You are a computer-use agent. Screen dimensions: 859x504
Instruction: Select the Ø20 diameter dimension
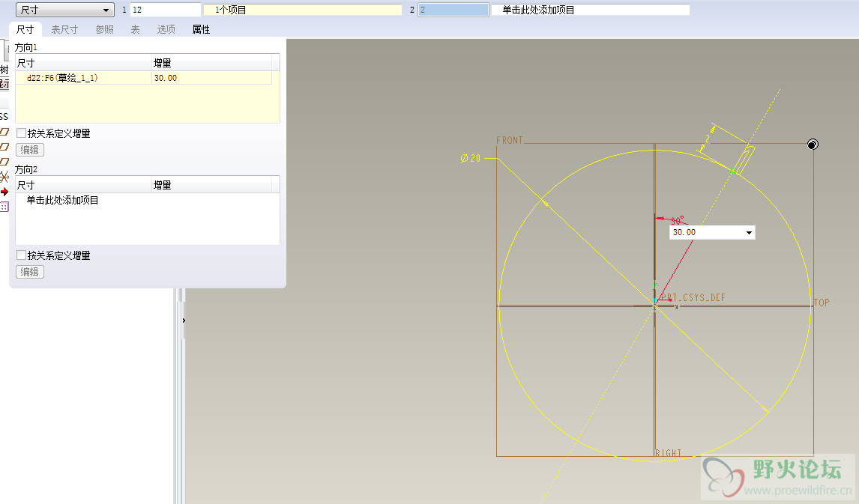click(471, 158)
